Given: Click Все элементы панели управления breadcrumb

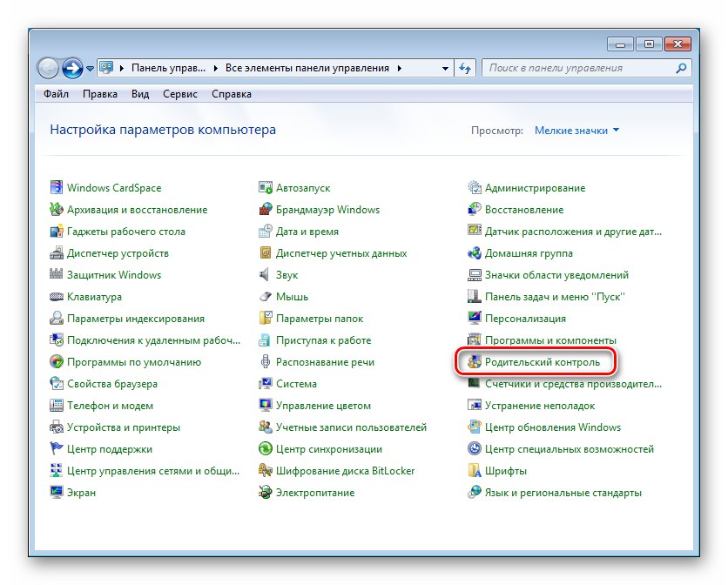Looking at the screenshot, I should (307, 68).
